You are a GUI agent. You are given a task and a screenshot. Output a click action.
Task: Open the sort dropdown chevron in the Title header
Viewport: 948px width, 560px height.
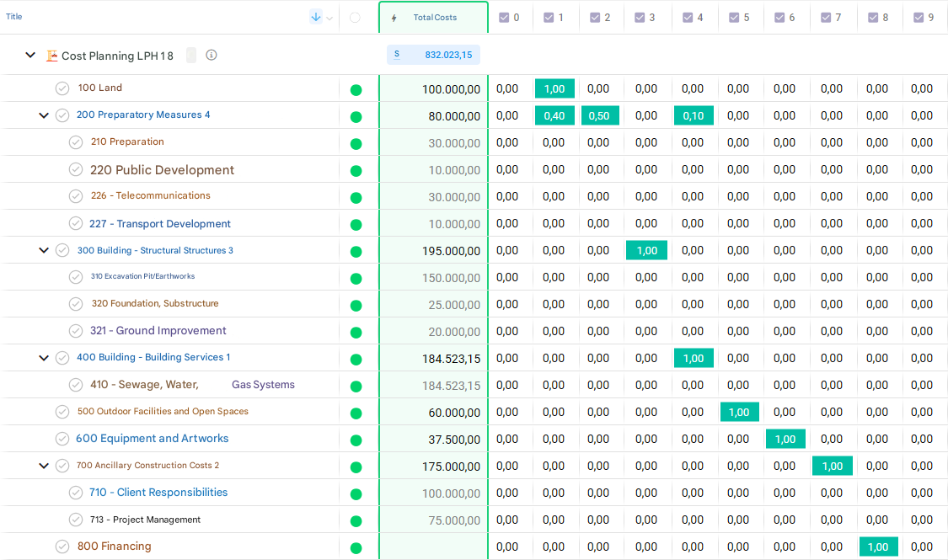[x=329, y=18]
